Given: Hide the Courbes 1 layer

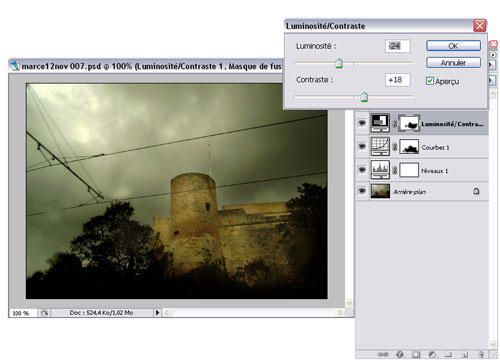Looking at the screenshot, I should coord(362,146).
